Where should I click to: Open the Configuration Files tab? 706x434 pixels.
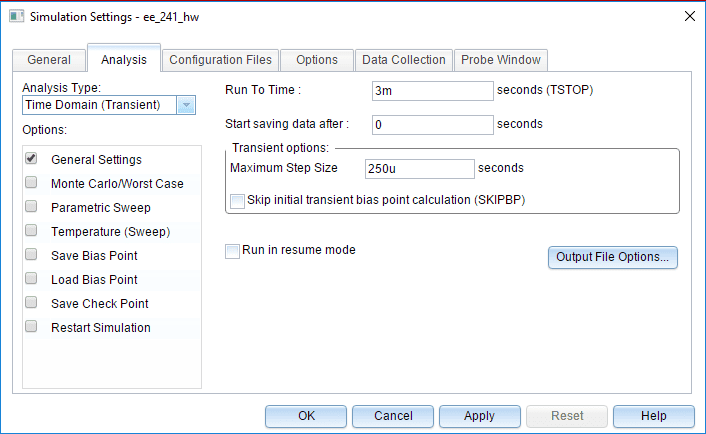click(x=219, y=60)
